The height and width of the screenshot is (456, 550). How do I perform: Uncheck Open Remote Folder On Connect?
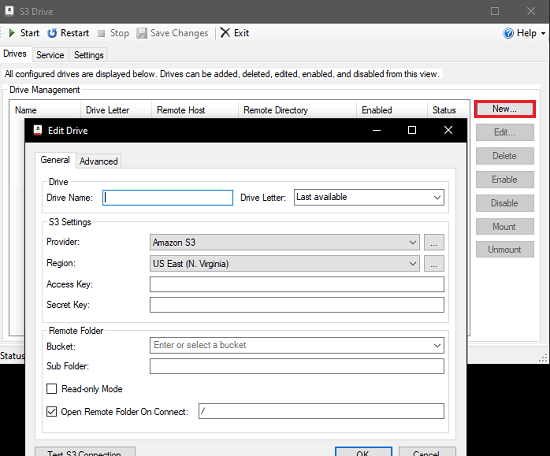click(x=52, y=411)
